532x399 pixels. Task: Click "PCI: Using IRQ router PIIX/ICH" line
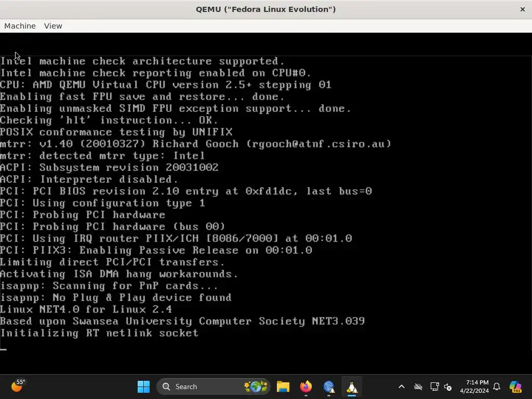(176, 238)
